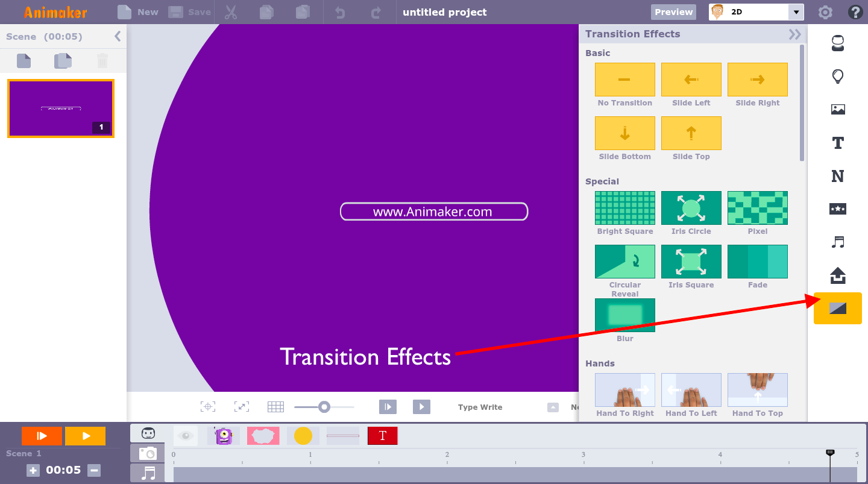Click the Copy icon in top toolbar
This screenshot has width=868, height=484.
point(266,12)
